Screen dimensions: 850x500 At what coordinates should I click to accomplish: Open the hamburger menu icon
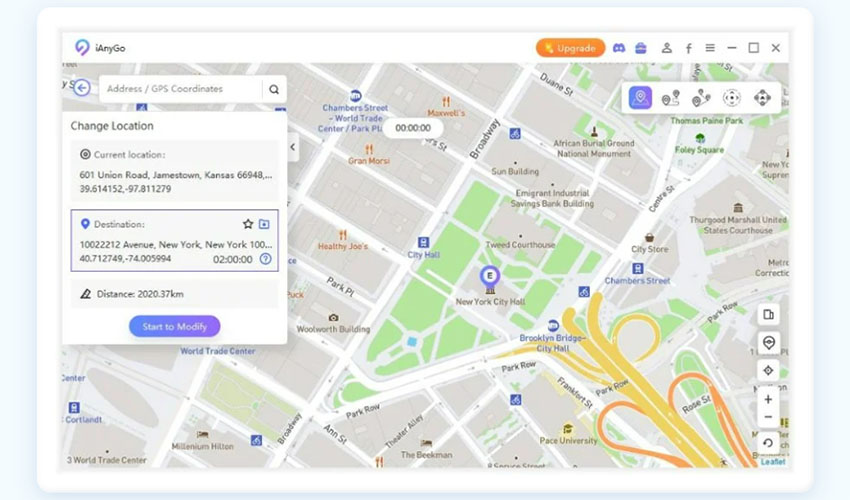coord(710,48)
